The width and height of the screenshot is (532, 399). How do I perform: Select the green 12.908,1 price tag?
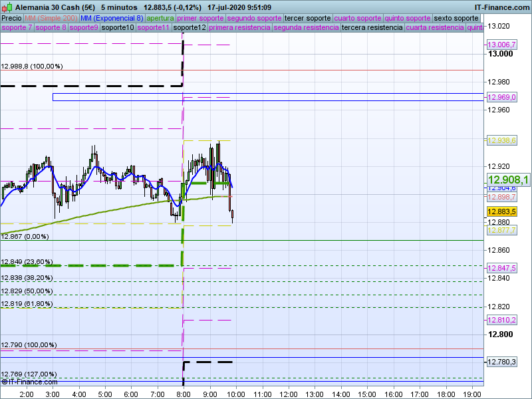coord(508,180)
